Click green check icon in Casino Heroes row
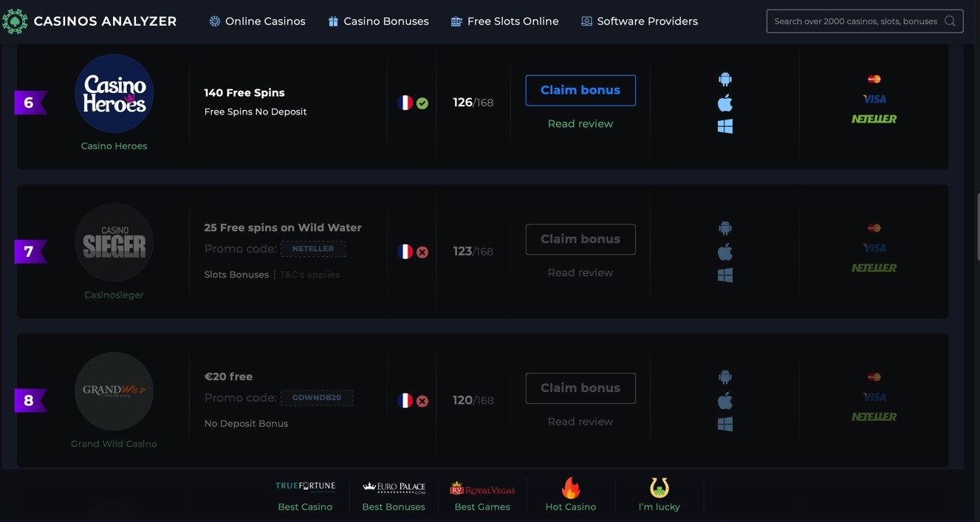The width and height of the screenshot is (980, 522). coord(422,103)
